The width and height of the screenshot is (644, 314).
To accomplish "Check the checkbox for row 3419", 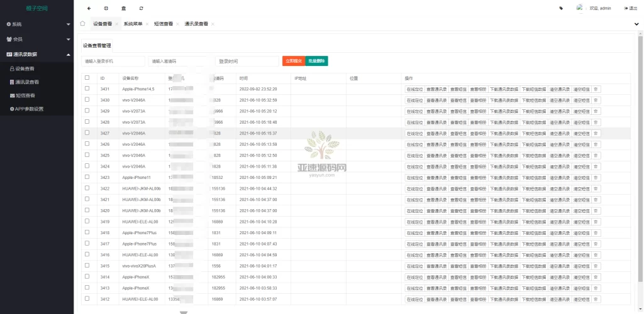I will (87, 221).
